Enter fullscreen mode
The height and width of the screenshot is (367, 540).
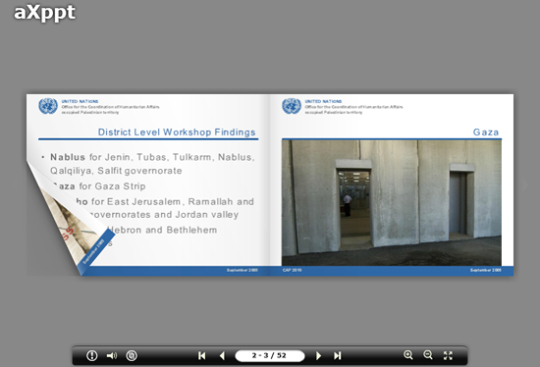pos(448,355)
